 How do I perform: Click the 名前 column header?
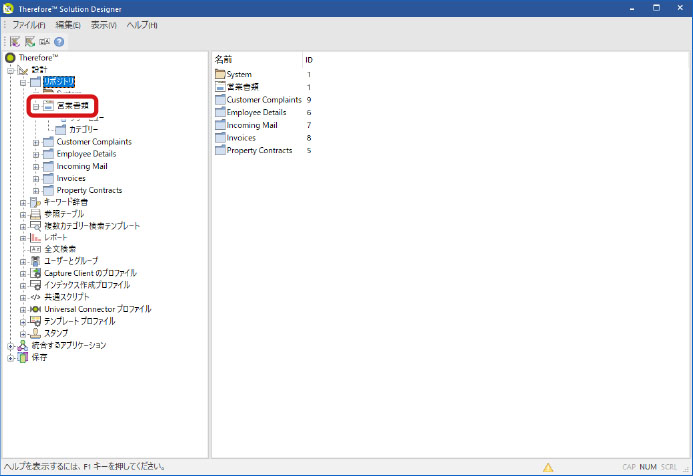coord(224,60)
